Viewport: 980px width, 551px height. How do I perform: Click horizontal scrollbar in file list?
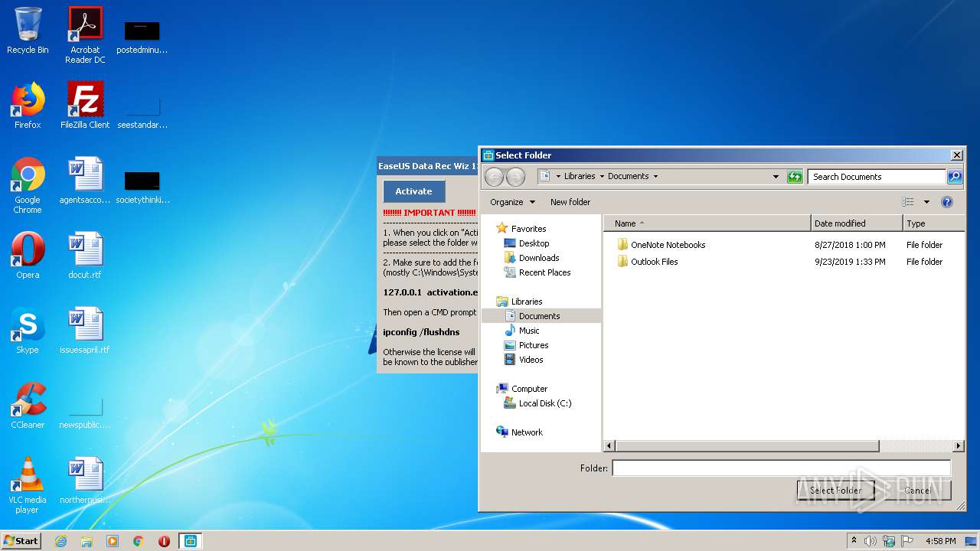click(747, 445)
